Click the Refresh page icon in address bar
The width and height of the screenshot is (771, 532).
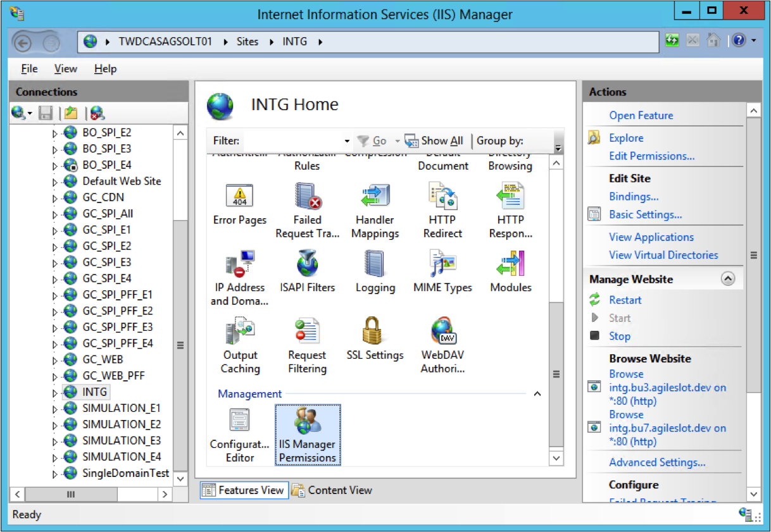click(x=672, y=41)
